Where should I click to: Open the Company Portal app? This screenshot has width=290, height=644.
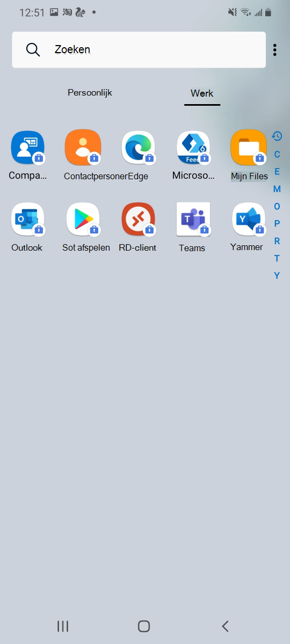click(x=27, y=147)
